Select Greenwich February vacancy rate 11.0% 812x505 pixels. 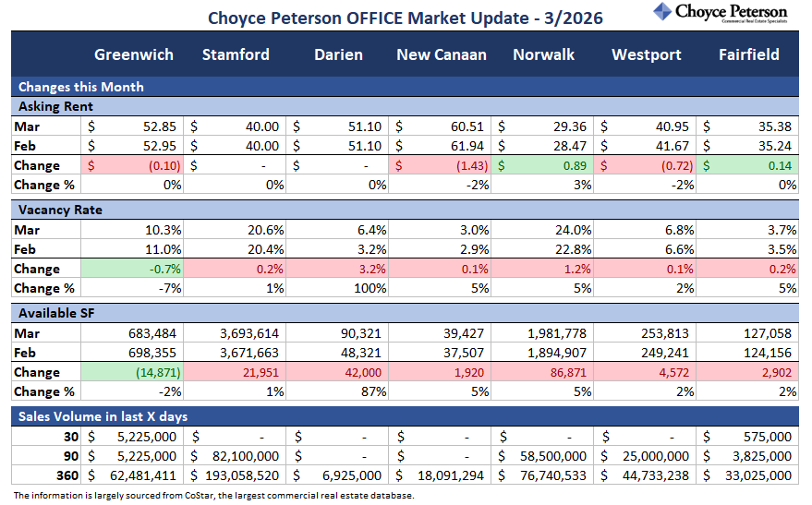pyautogui.click(x=132, y=249)
